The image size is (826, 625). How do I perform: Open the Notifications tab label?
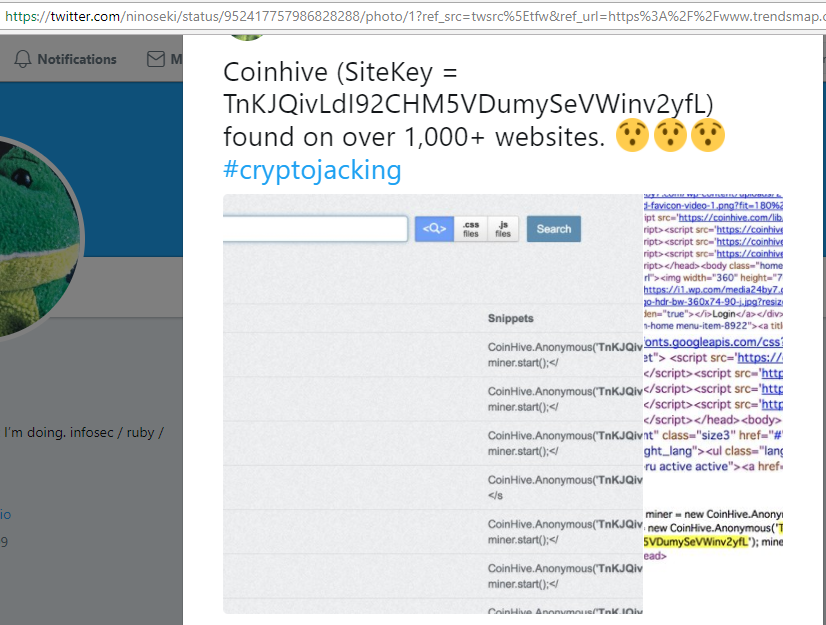coord(77,59)
